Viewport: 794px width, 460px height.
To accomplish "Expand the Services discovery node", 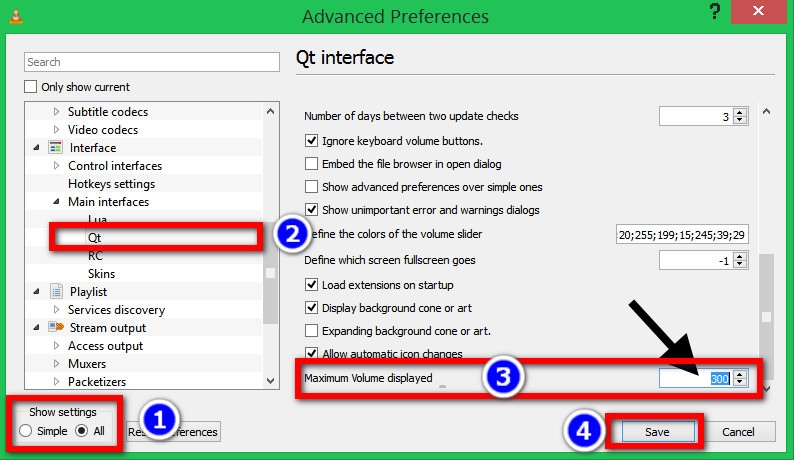I will pos(57,310).
